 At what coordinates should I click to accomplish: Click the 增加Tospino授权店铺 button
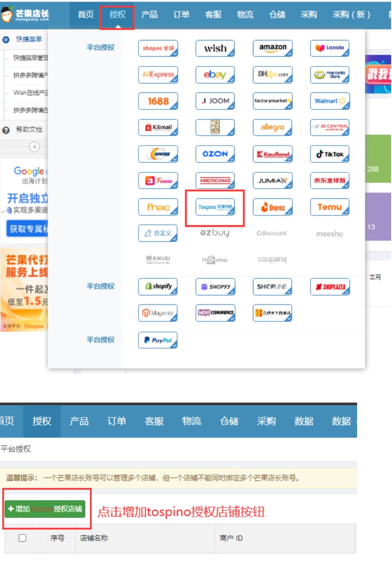coord(45,509)
